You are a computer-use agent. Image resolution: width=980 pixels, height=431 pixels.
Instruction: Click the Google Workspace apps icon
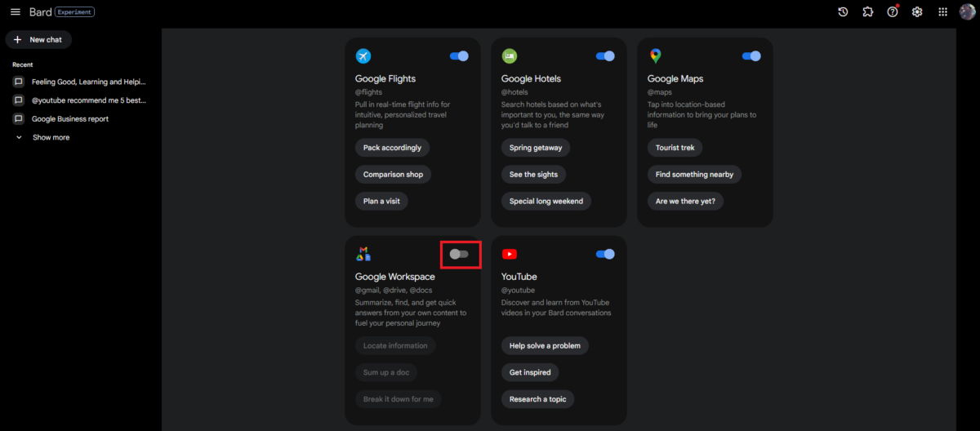coord(363,254)
